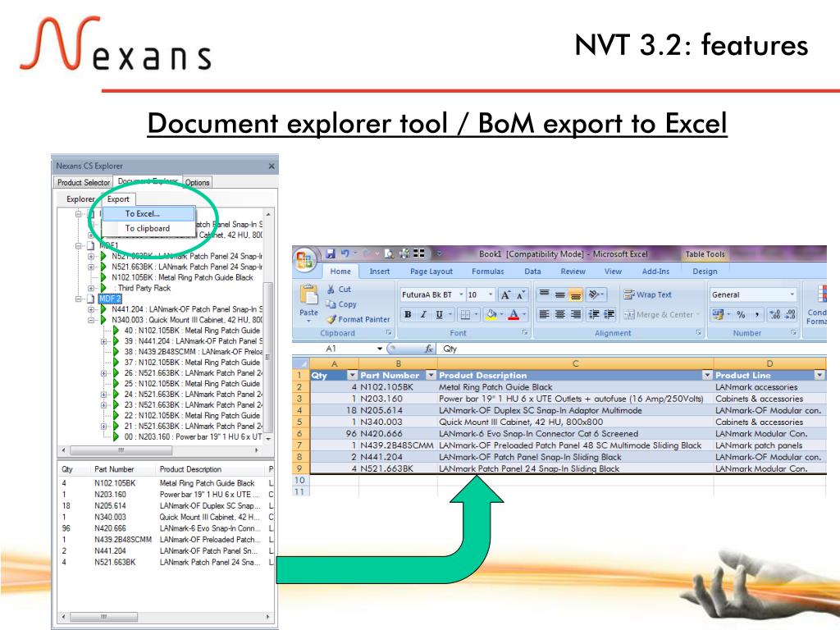
Task: Click the Explorer menu in CS Explorer
Action: tap(80, 199)
